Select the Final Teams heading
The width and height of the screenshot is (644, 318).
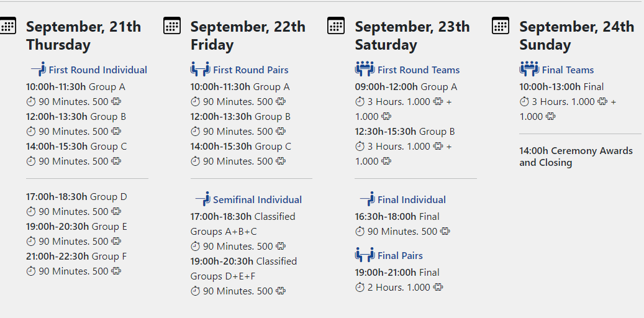pyautogui.click(x=568, y=70)
